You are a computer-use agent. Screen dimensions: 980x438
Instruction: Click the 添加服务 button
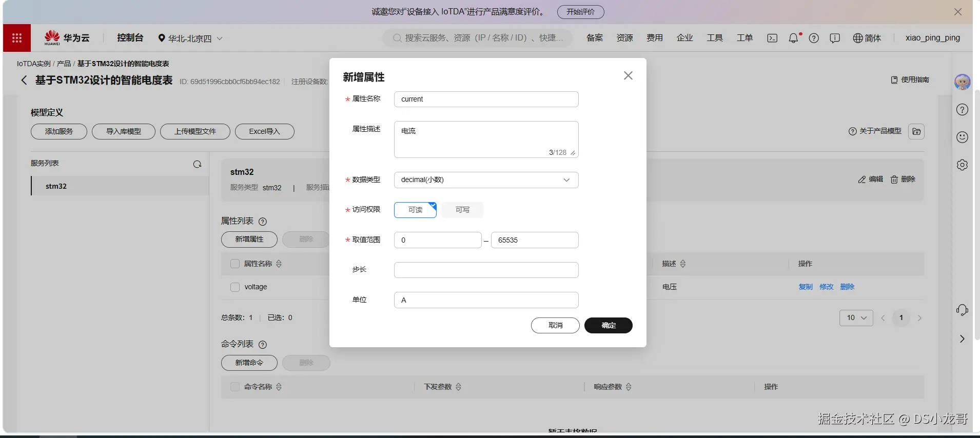point(59,132)
